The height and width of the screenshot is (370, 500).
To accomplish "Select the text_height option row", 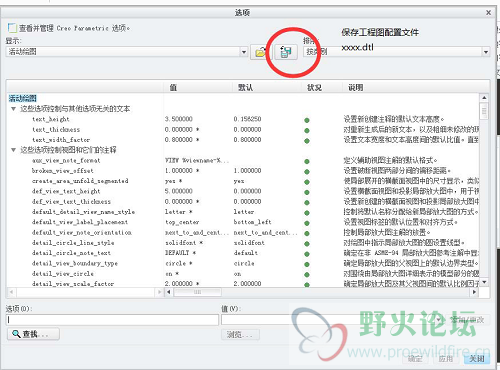I will point(51,119).
